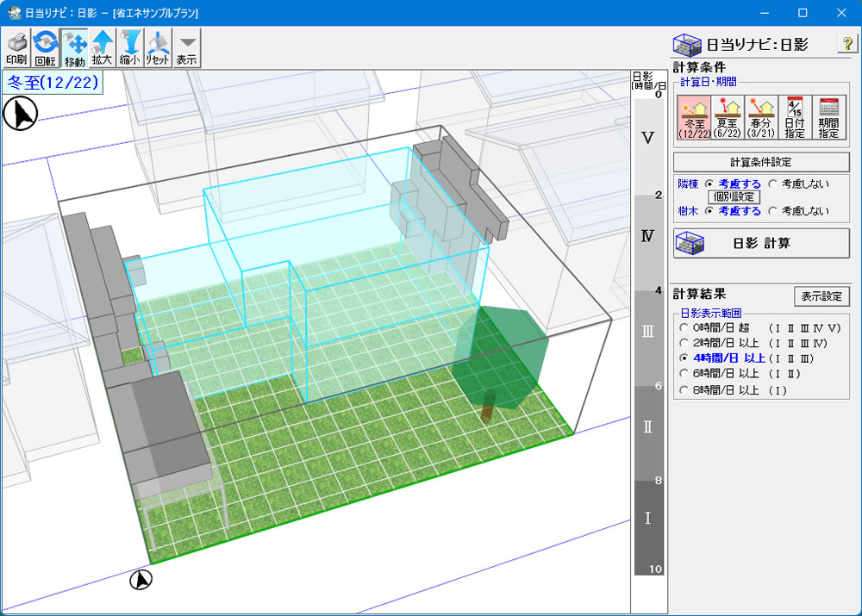Click the 拡大 zoom in icon
862x616 pixels.
point(103,48)
